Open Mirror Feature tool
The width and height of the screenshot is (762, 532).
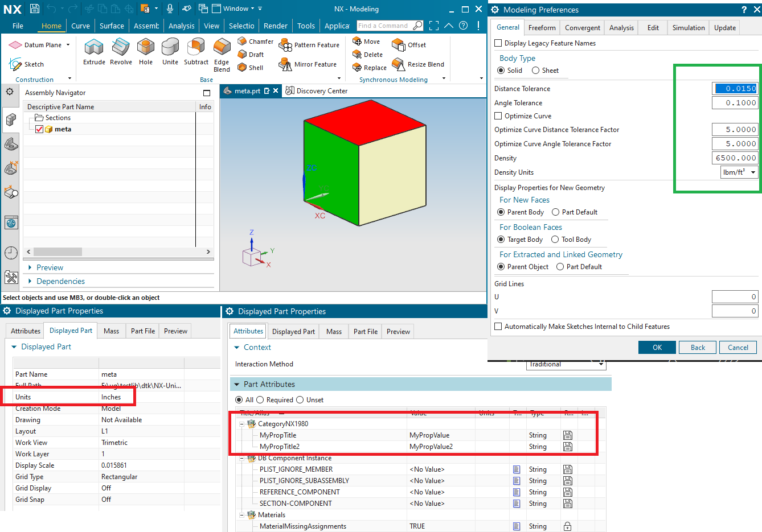pyautogui.click(x=308, y=64)
